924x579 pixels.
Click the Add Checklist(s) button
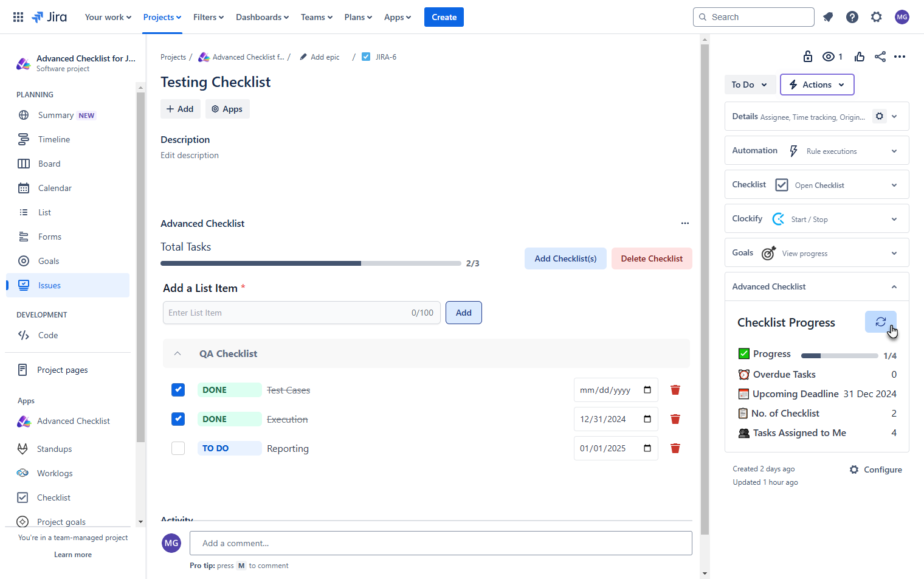[565, 258]
